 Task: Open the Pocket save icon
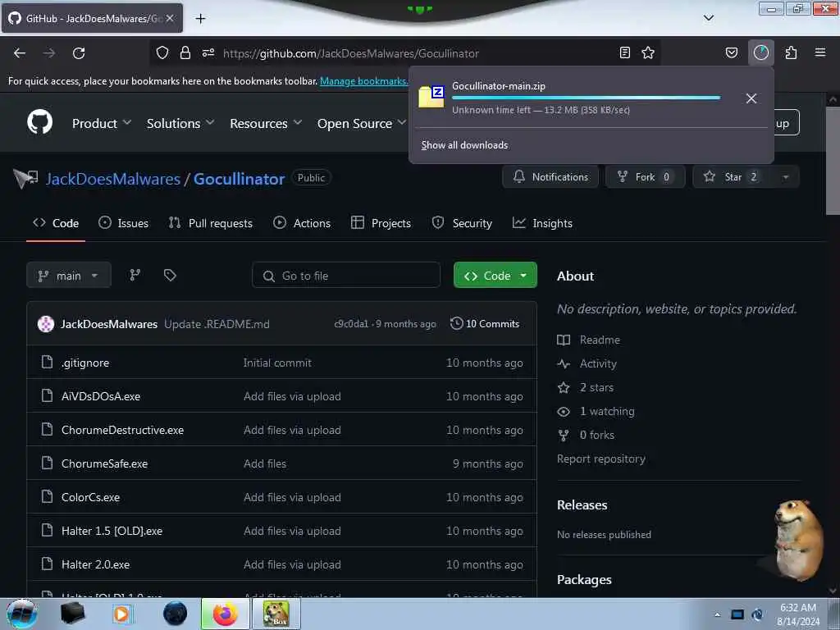coord(732,53)
